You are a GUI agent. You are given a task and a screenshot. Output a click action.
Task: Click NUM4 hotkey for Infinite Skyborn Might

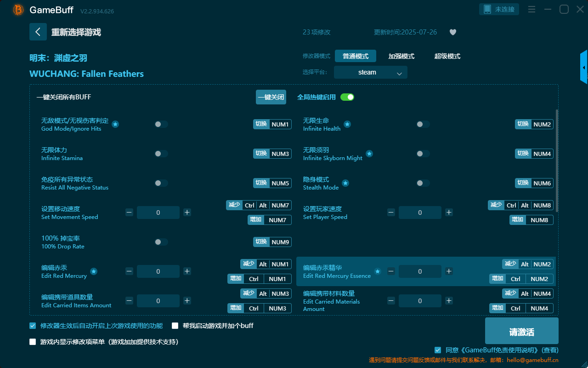point(542,154)
